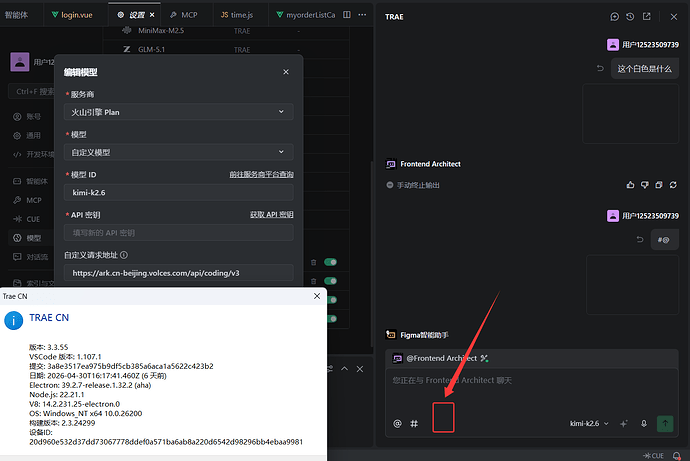The height and width of the screenshot is (461, 690).
Task: Follow the 获取 API 密钥 link
Action: (272, 215)
